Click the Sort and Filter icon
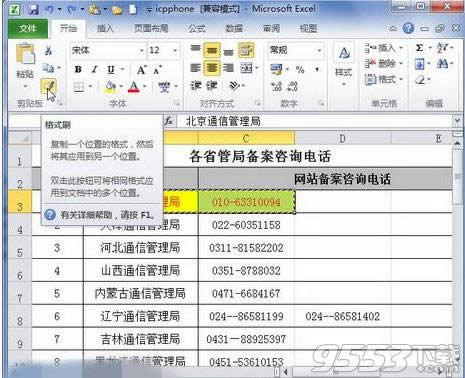 pos(443,48)
